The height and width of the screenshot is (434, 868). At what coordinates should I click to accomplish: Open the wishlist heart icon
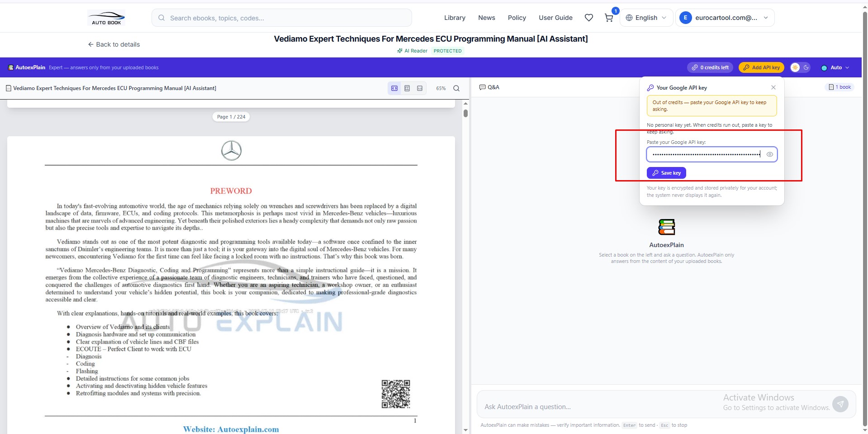pos(588,18)
